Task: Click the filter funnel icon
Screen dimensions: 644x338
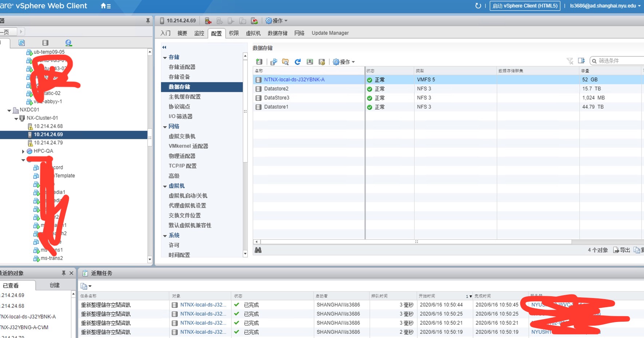Action: (570, 61)
